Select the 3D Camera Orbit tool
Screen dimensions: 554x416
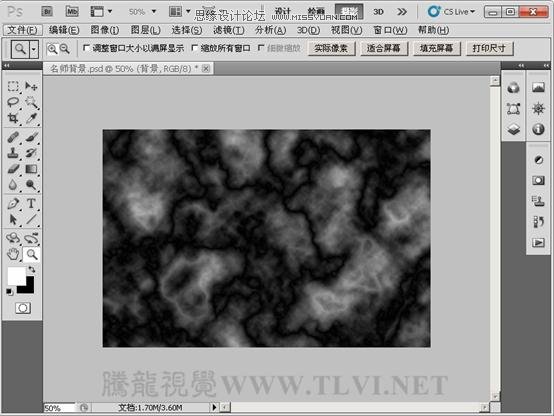(31, 239)
